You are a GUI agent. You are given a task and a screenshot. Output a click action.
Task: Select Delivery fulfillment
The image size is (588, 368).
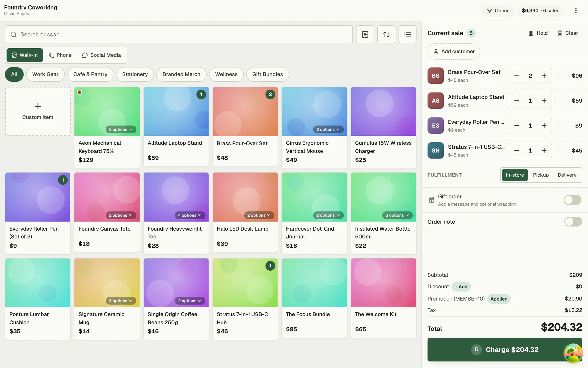point(567,175)
